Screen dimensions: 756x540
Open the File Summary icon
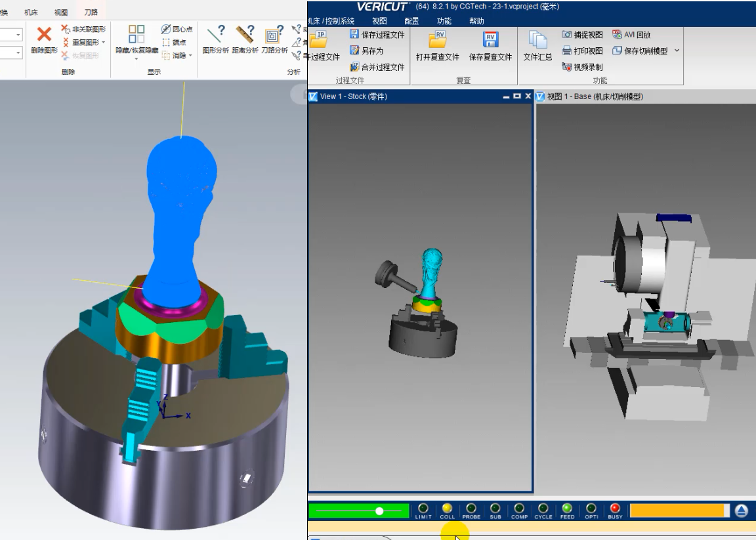537,41
